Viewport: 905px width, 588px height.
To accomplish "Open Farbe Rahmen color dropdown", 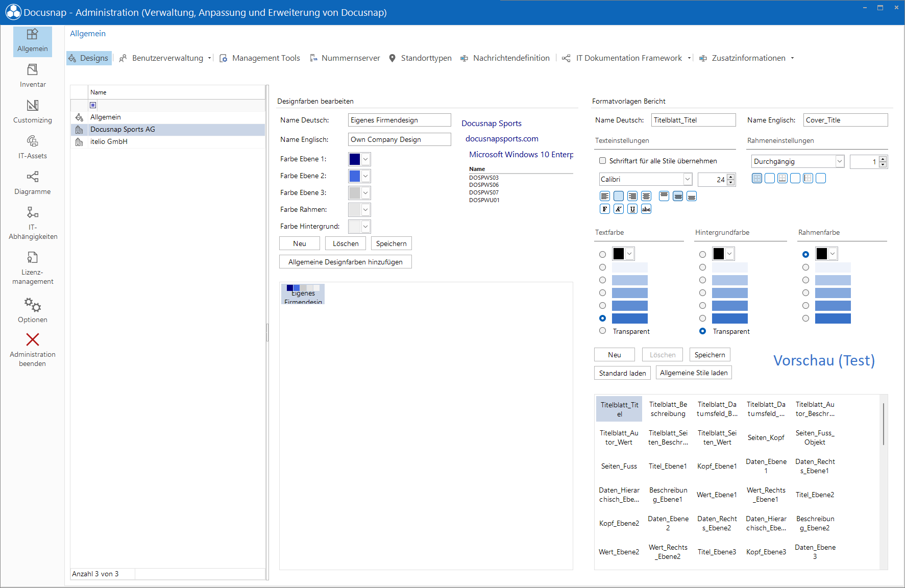I will tap(365, 210).
